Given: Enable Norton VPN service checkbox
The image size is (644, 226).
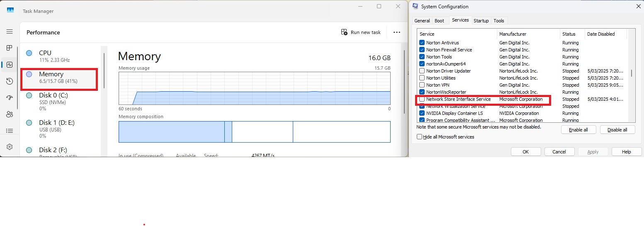Looking at the screenshot, I should (422, 85).
